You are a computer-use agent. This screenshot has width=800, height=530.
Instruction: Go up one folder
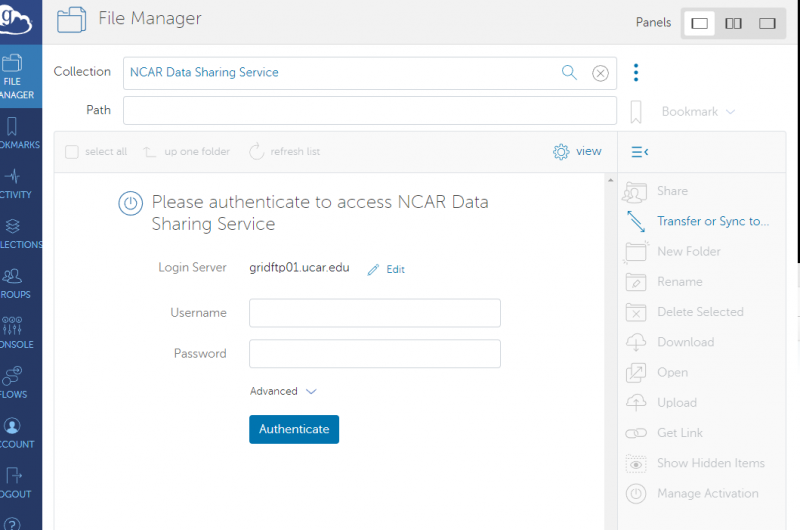click(x=150, y=152)
